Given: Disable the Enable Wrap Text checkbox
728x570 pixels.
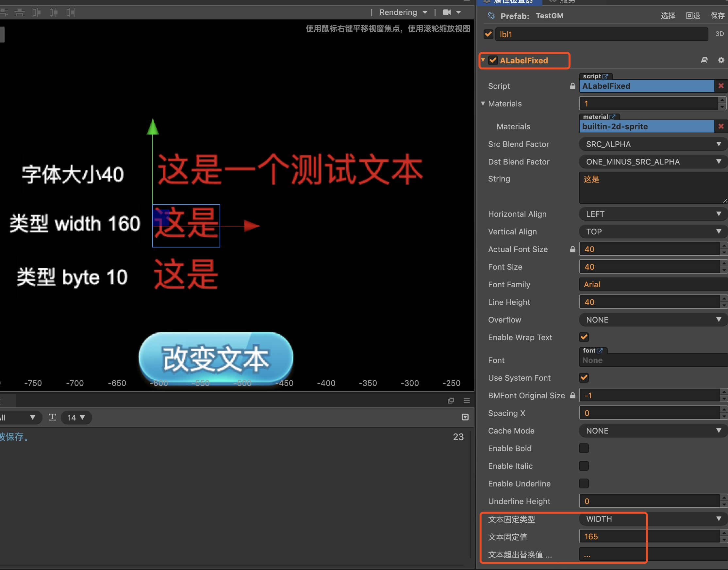Looking at the screenshot, I should (x=584, y=337).
